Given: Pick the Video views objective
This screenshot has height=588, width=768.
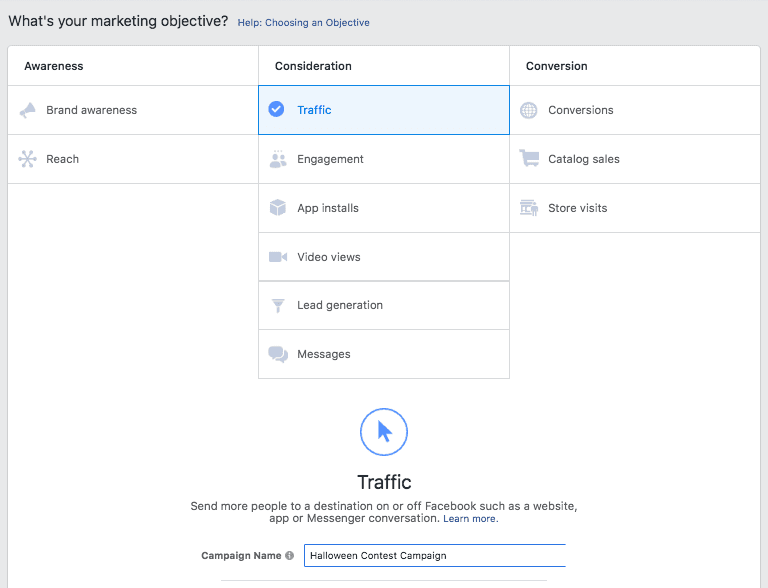Looking at the screenshot, I should coord(328,257).
